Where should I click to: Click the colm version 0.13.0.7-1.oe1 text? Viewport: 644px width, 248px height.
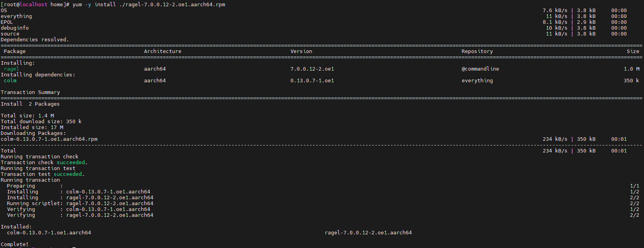coord(312,81)
